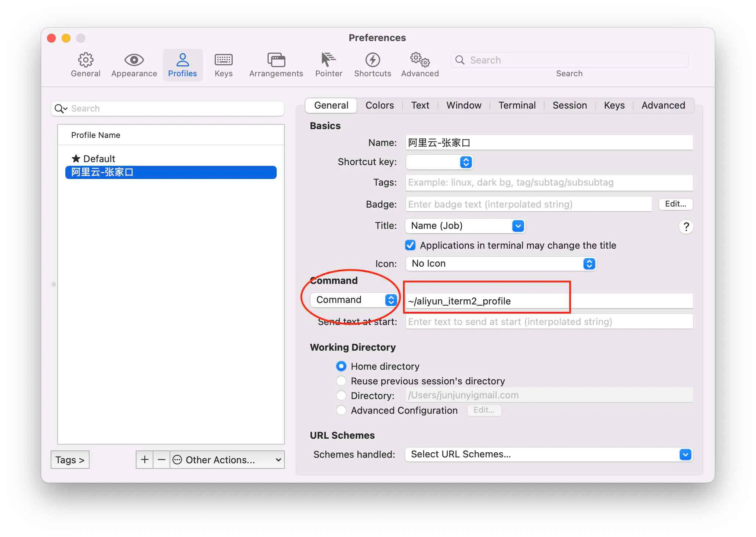756x537 pixels.
Task: Switch to the Colors tab
Action: (x=379, y=105)
